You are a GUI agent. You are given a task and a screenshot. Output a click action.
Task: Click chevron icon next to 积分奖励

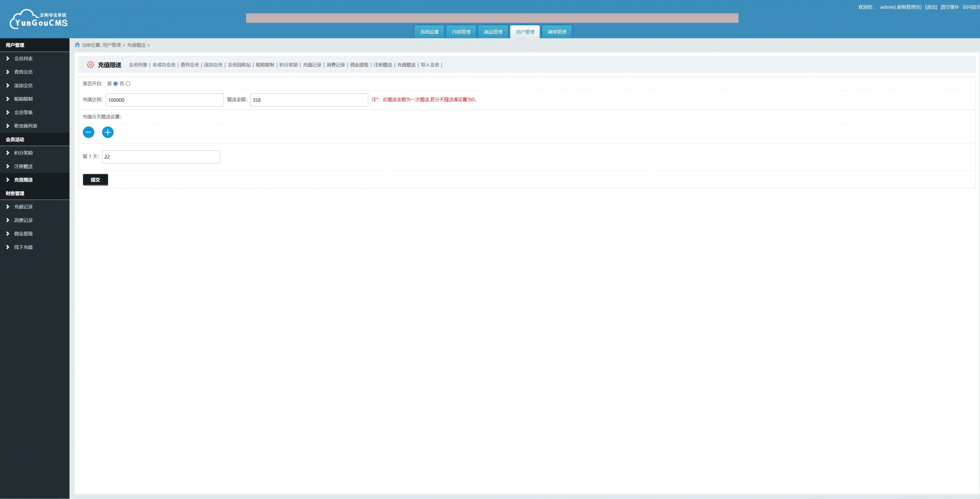pyautogui.click(x=8, y=153)
